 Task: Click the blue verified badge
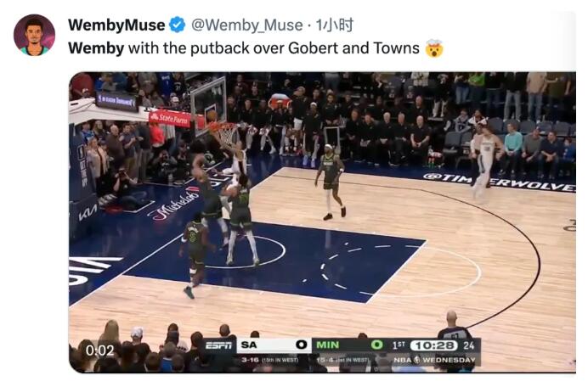coord(177,25)
